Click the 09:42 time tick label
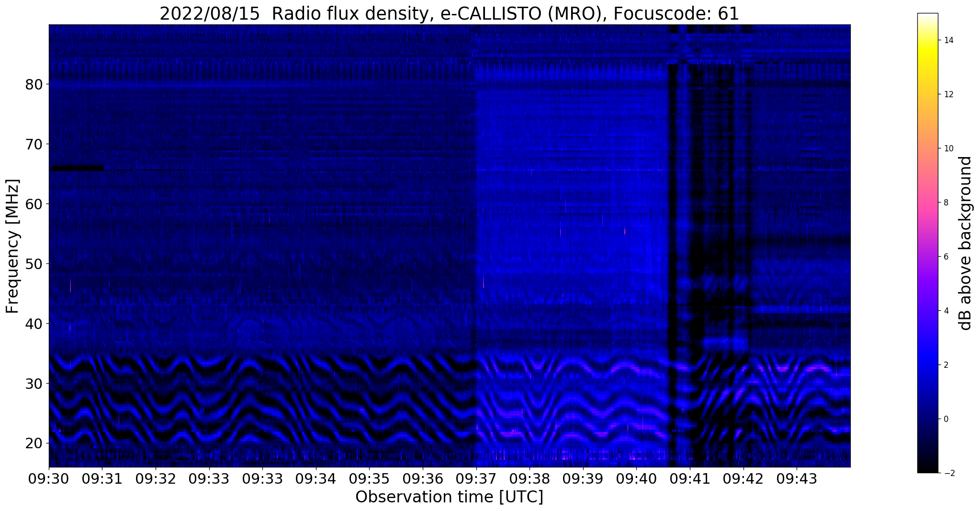 [x=743, y=478]
